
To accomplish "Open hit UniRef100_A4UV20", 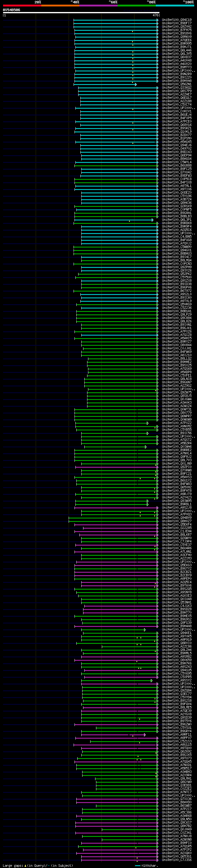I will [177, 64].
